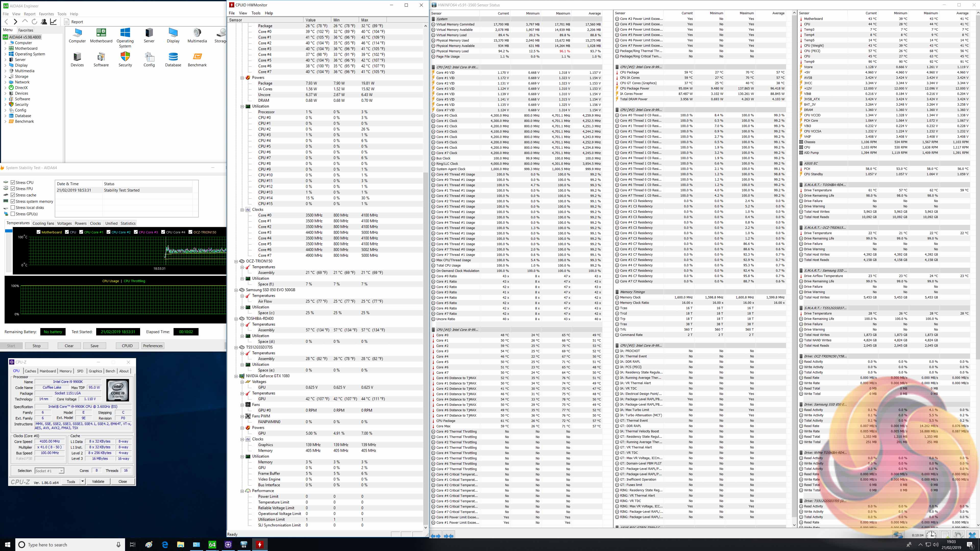Screen dimensions: 980x551
Task: Click the HWiNFO clock reset icon
Action: click(931, 535)
